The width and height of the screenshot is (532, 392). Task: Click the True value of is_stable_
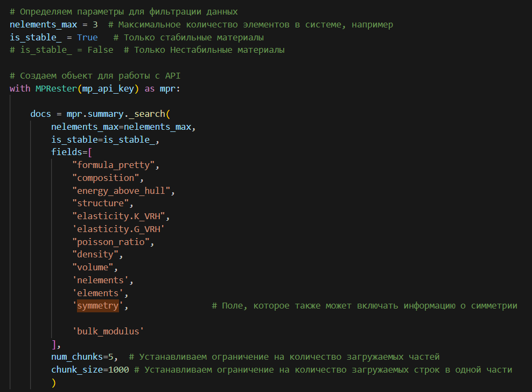87,37
